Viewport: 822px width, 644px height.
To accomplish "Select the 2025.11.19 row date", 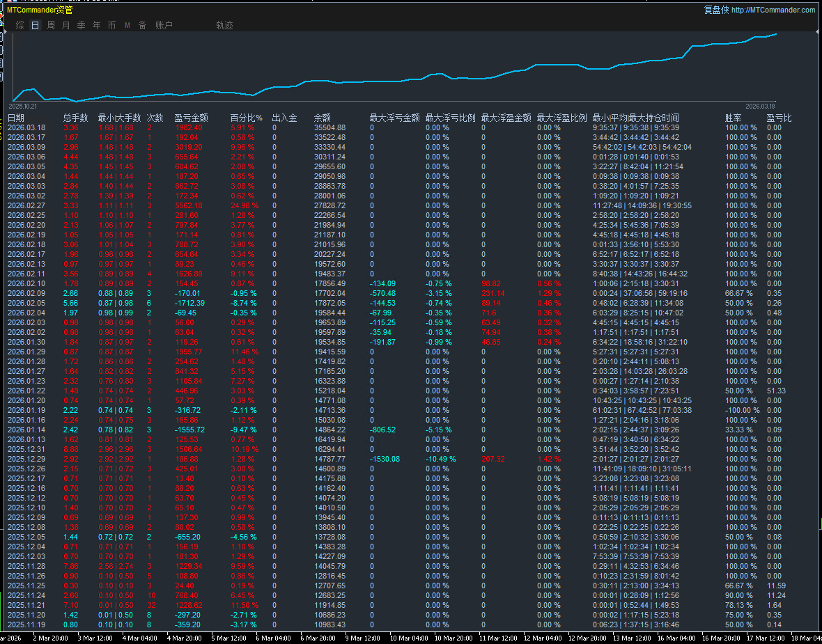I will [26, 625].
